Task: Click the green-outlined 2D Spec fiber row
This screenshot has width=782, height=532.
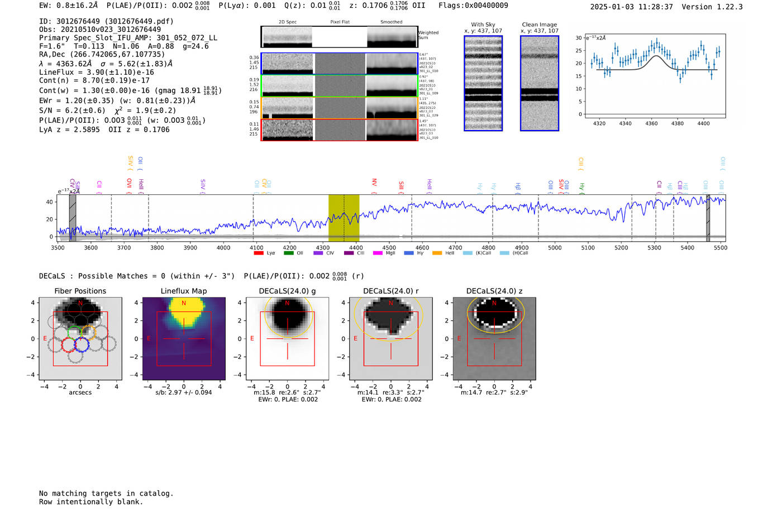Action: click(x=340, y=86)
